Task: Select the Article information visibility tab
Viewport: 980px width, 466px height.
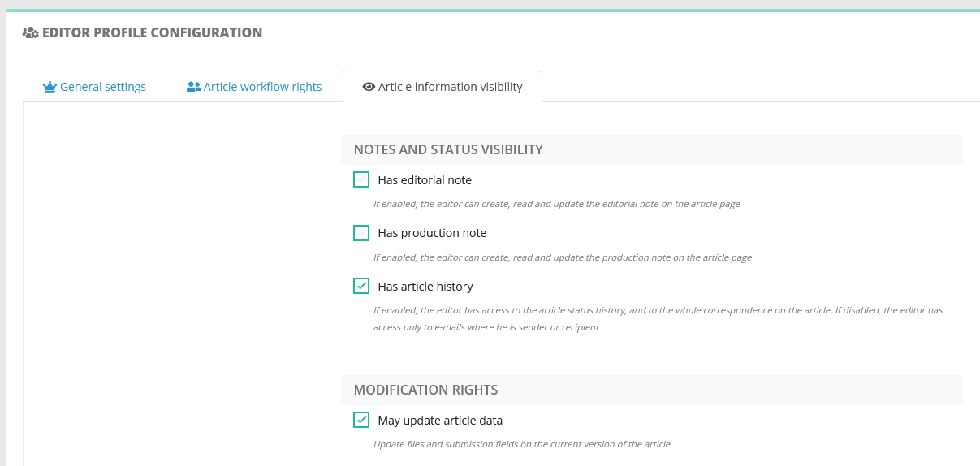Action: tap(443, 87)
